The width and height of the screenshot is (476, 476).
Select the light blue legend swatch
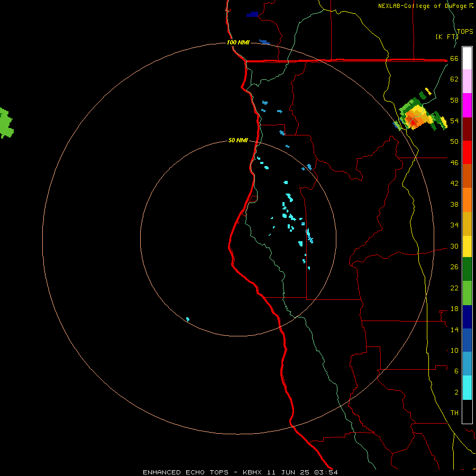pyautogui.click(x=467, y=364)
